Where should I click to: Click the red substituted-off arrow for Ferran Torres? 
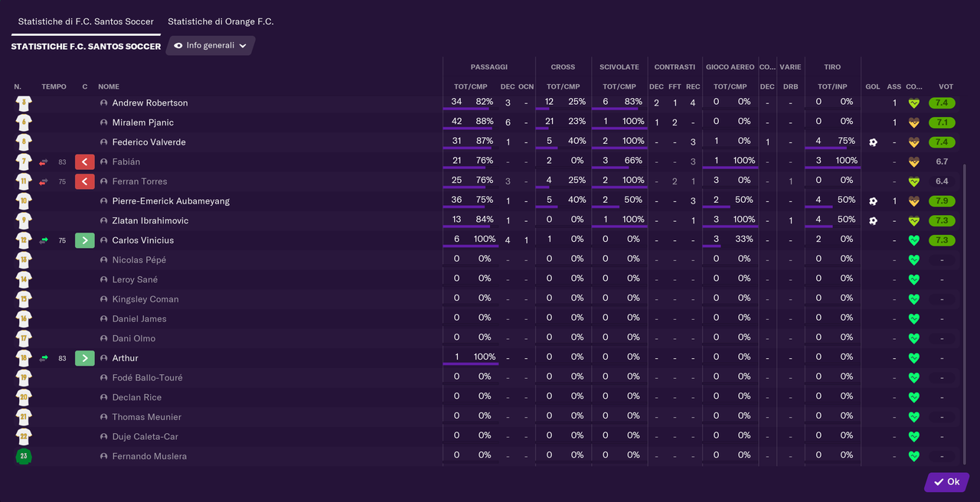click(85, 181)
